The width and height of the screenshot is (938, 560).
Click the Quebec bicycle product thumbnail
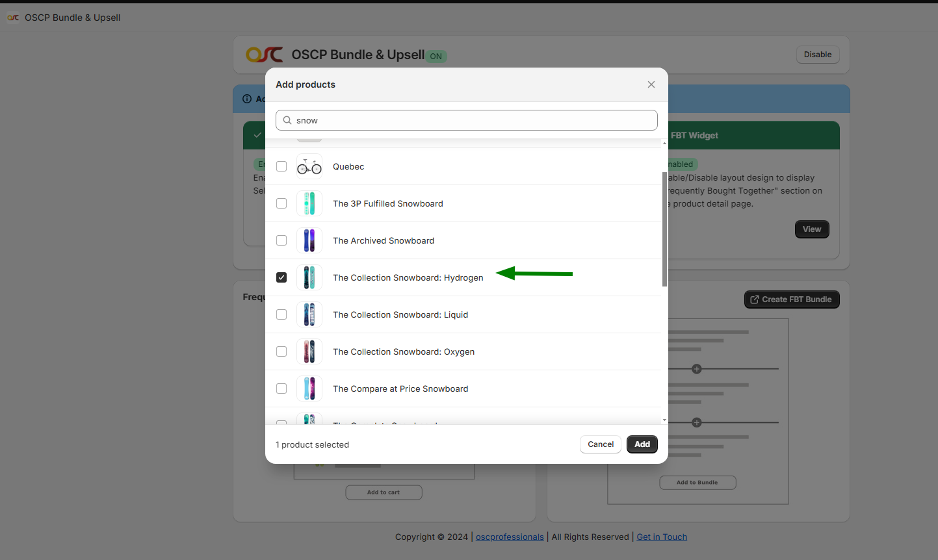[x=309, y=167]
